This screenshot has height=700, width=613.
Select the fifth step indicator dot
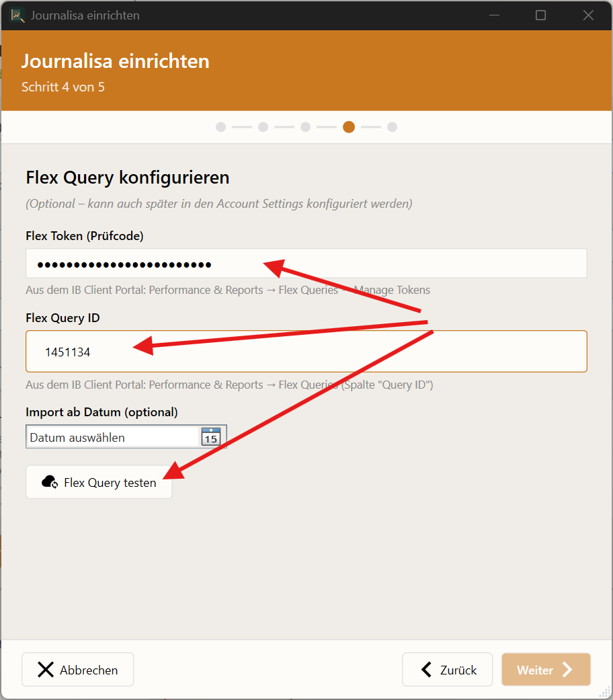392,127
